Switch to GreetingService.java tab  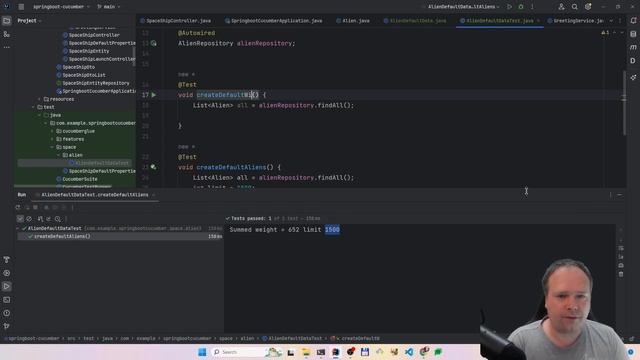click(576, 20)
